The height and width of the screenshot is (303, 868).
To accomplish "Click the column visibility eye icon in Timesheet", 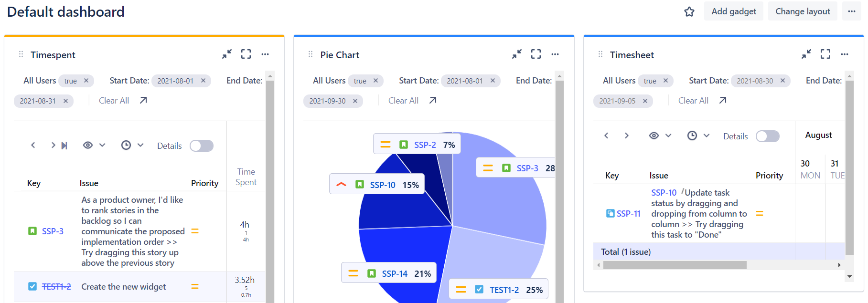I will point(654,136).
